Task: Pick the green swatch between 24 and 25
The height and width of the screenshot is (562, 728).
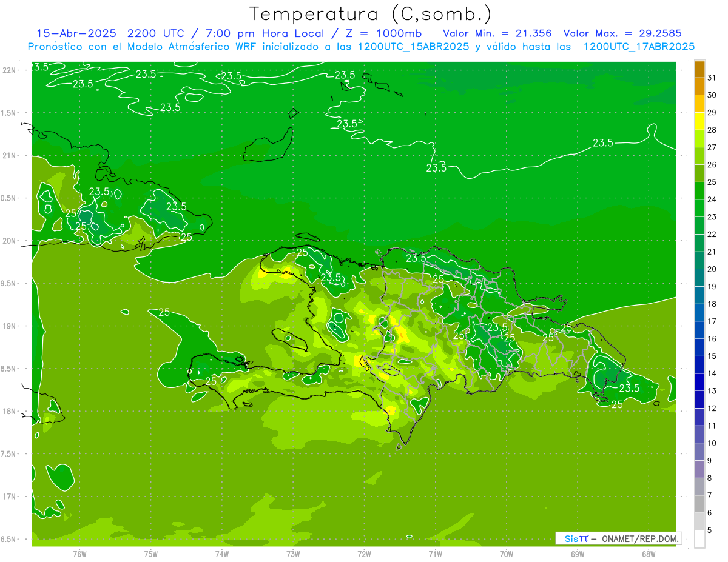Action: coord(699,191)
